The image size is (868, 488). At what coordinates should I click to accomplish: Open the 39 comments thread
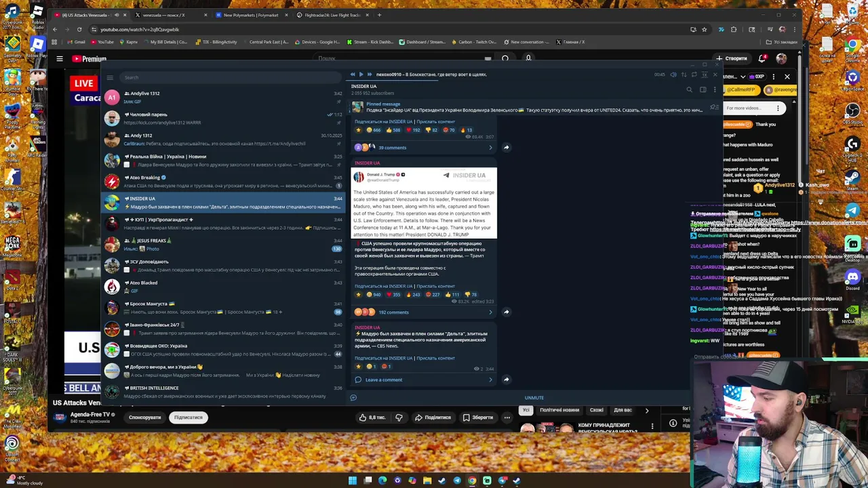pyautogui.click(x=424, y=148)
